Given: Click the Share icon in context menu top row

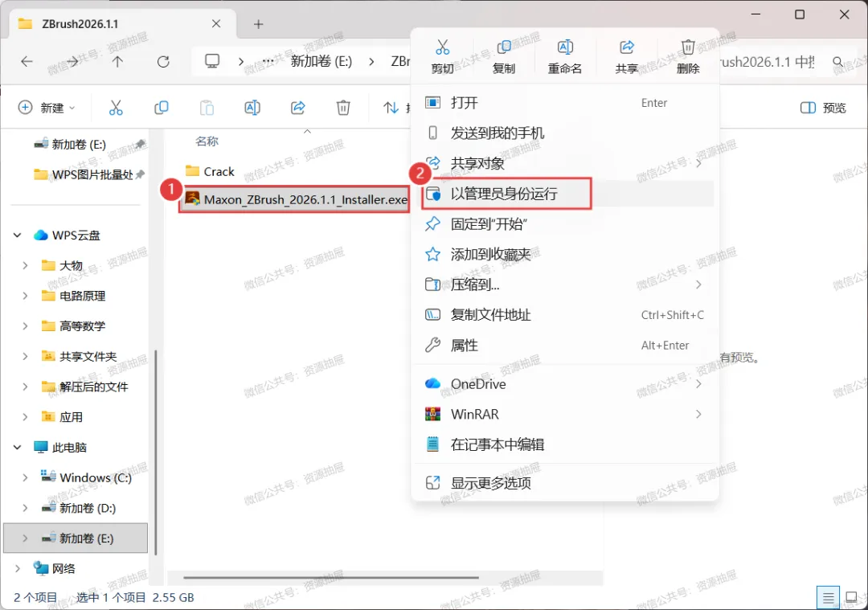Looking at the screenshot, I should (x=627, y=47).
